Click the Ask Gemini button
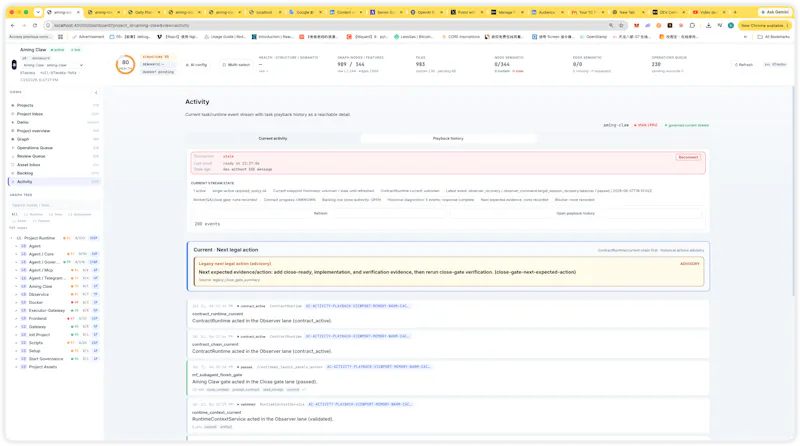Screen dimensions: 800x446 pyautogui.click(x=774, y=12)
